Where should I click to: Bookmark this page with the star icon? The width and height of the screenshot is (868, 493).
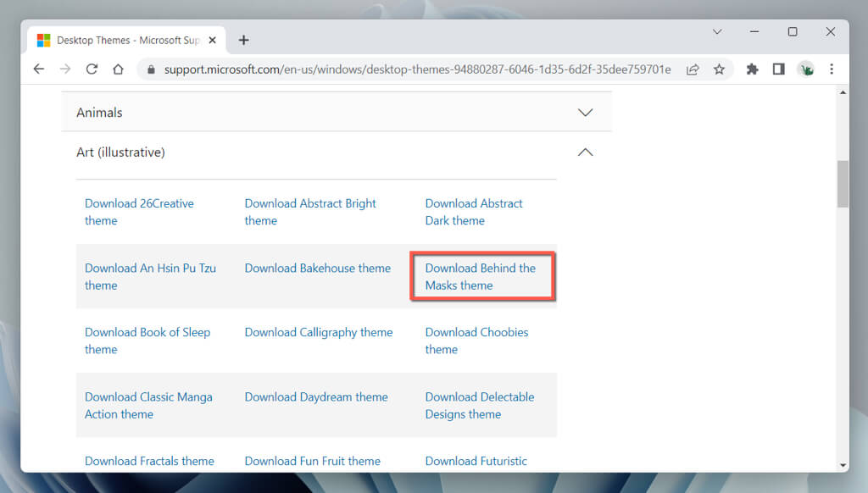(x=719, y=69)
